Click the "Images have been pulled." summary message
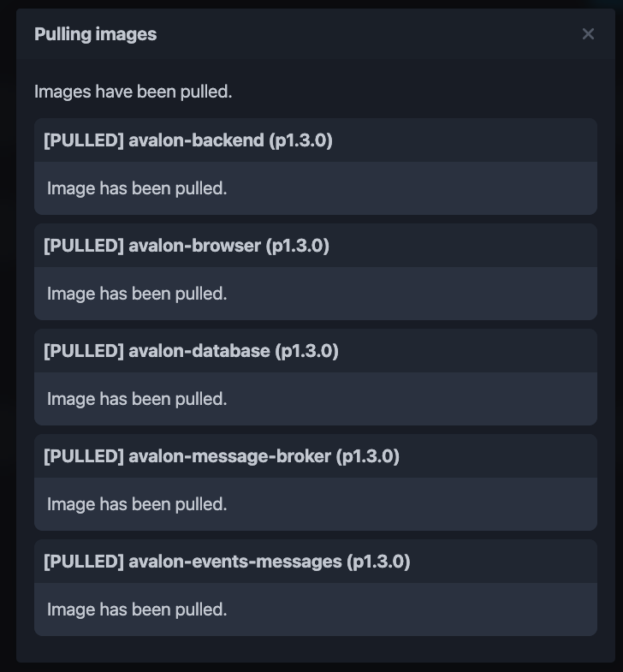This screenshot has width=623, height=672. pos(133,92)
